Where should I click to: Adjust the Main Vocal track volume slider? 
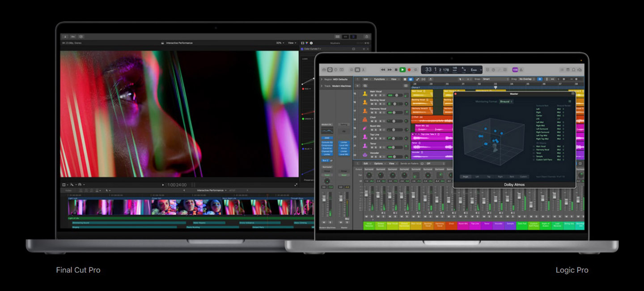pos(394,95)
